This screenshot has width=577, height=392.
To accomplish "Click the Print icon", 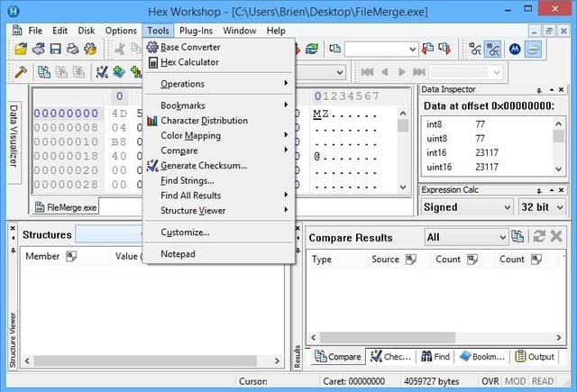I will click(72, 49).
